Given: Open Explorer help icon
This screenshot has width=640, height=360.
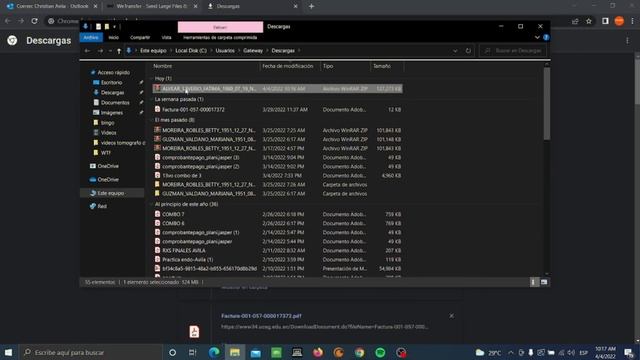Looking at the screenshot, I should tap(546, 38).
